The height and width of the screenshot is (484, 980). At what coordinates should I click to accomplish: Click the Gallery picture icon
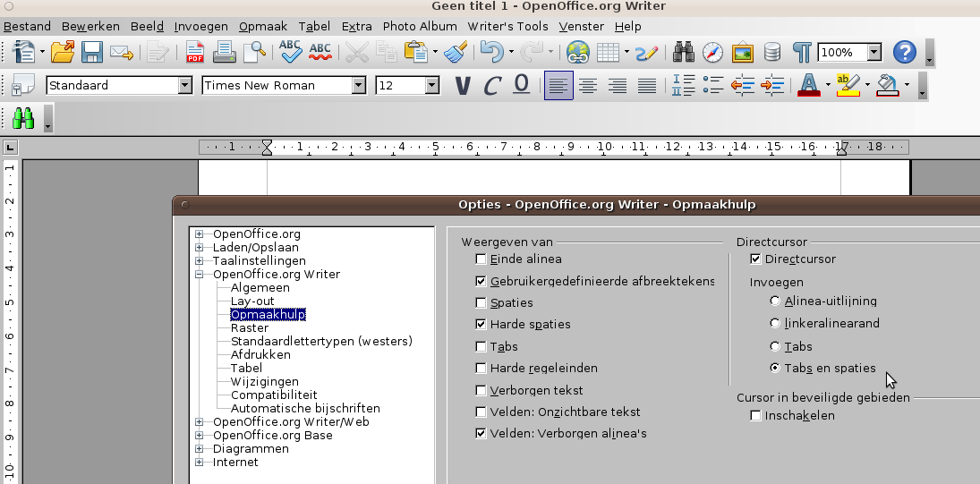(742, 53)
